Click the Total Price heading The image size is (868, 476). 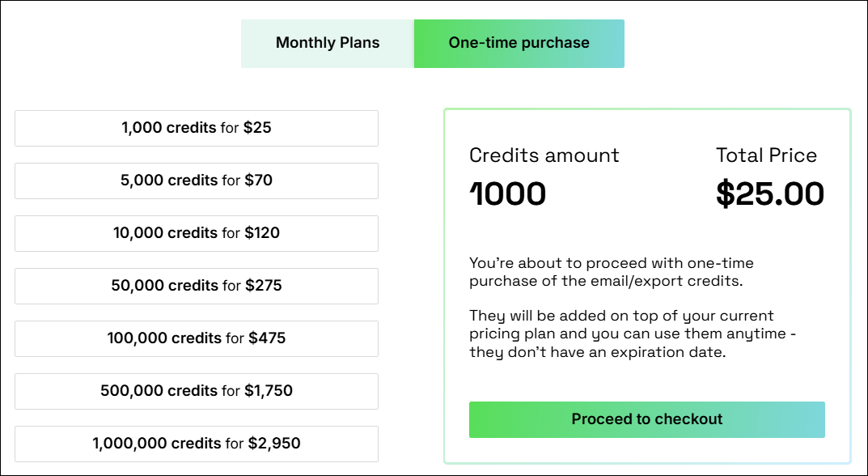pyautogui.click(x=766, y=155)
